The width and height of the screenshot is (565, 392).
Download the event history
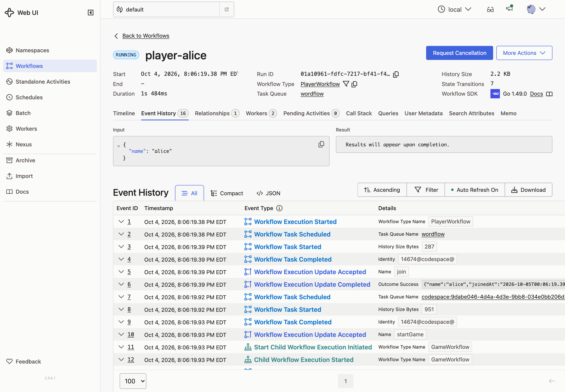point(528,190)
